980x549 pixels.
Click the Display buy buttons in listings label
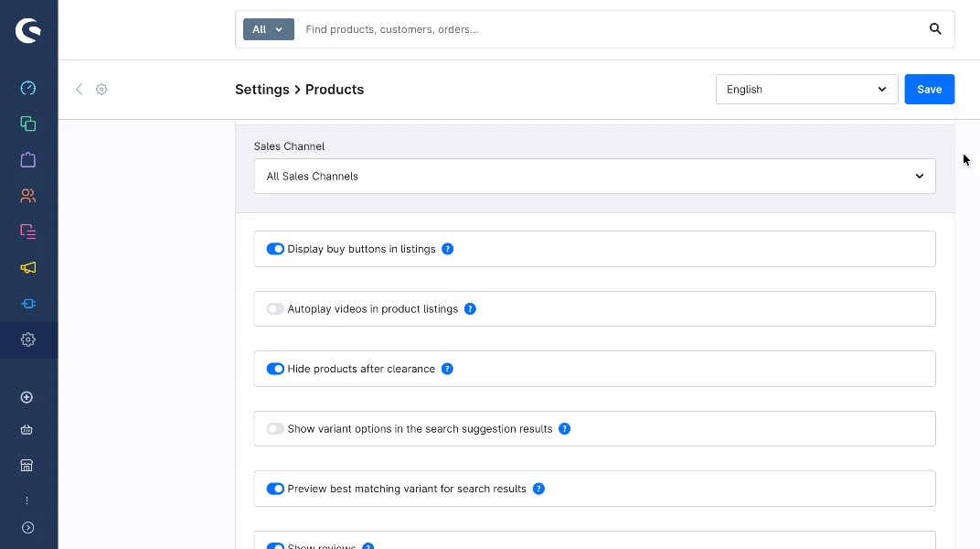tap(361, 249)
